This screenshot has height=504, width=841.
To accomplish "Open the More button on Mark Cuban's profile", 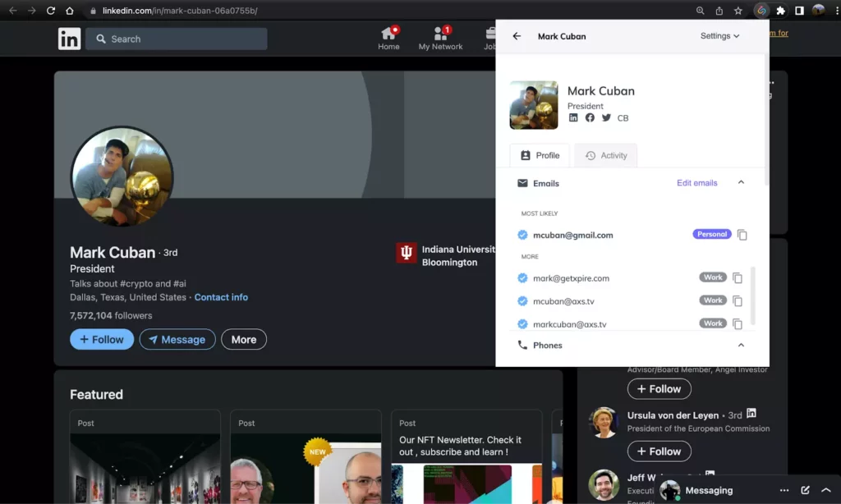I will click(x=243, y=339).
